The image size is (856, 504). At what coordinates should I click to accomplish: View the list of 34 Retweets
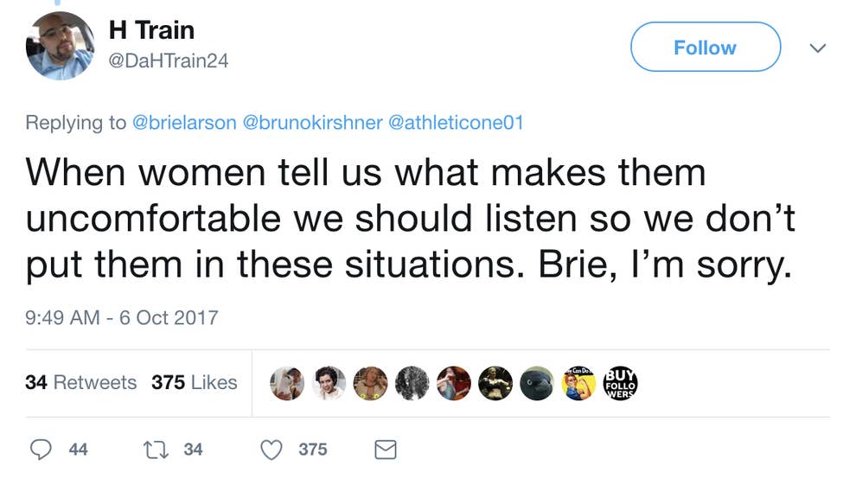tap(80, 382)
